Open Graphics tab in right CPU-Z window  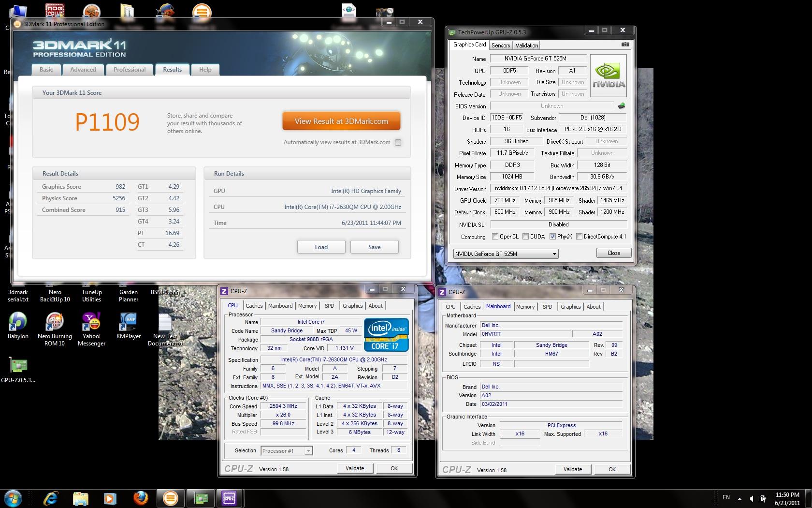pyautogui.click(x=570, y=307)
